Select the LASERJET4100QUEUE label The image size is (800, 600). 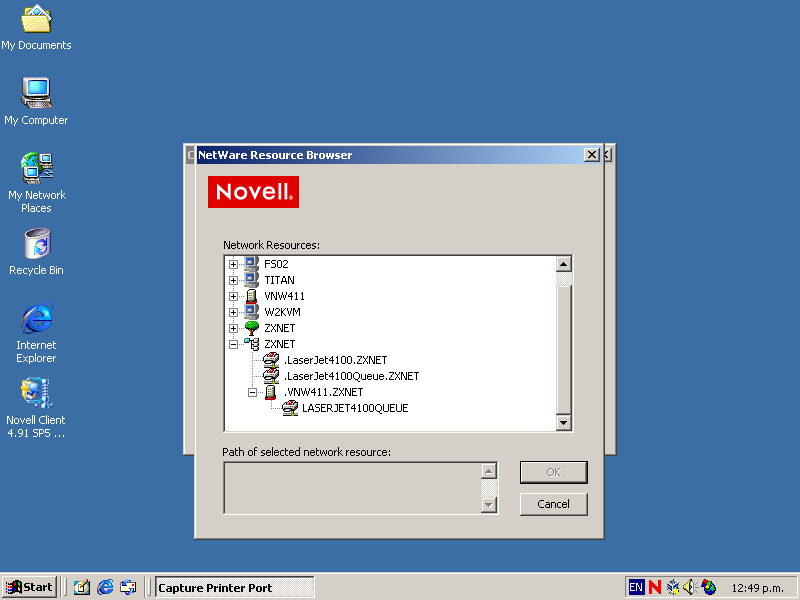tap(355, 408)
